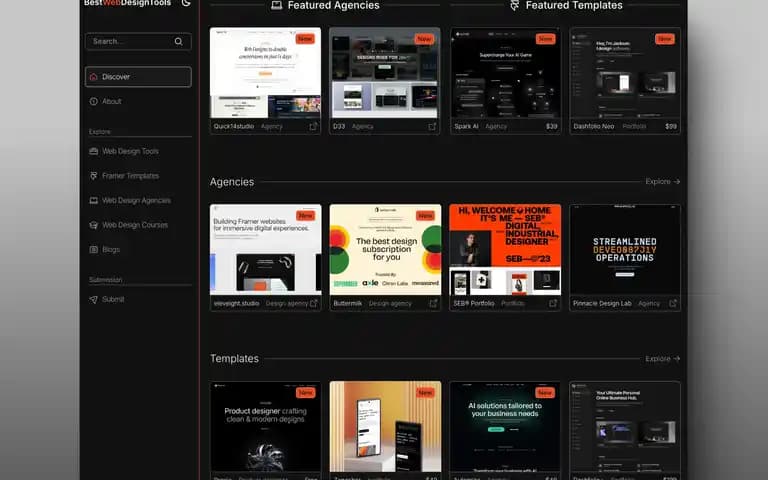The height and width of the screenshot is (480, 768).
Task: Click Dashfolio Neo $99 price
Action: pyautogui.click(x=671, y=126)
